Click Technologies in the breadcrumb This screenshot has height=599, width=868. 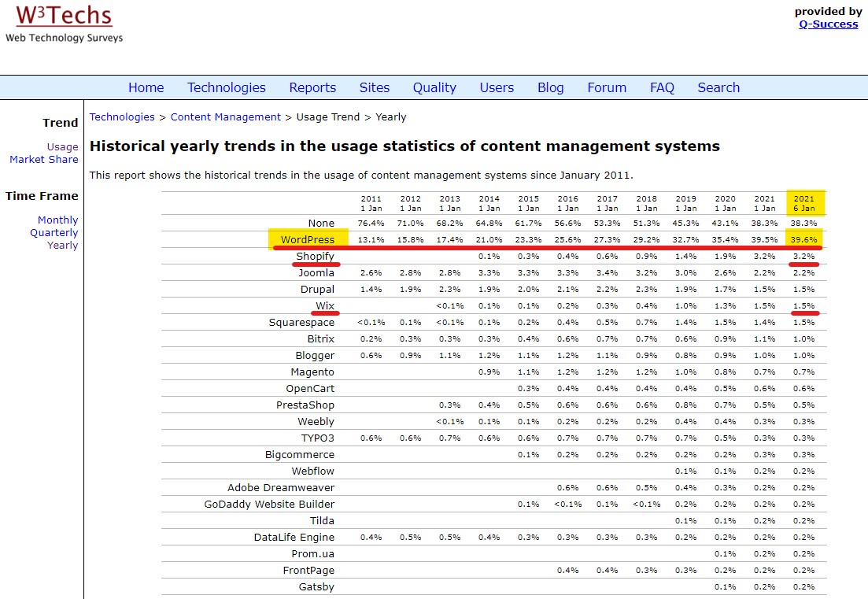[122, 116]
